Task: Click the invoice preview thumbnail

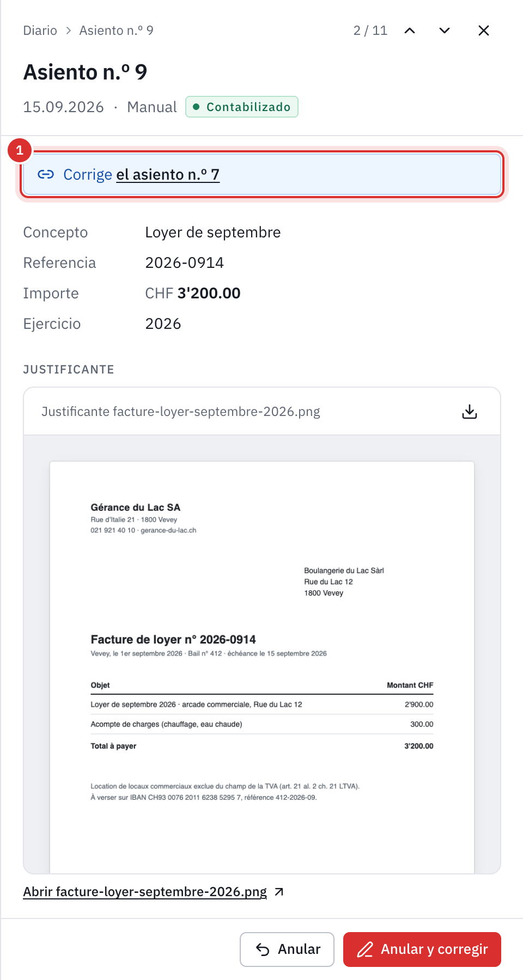Action: tap(262, 667)
